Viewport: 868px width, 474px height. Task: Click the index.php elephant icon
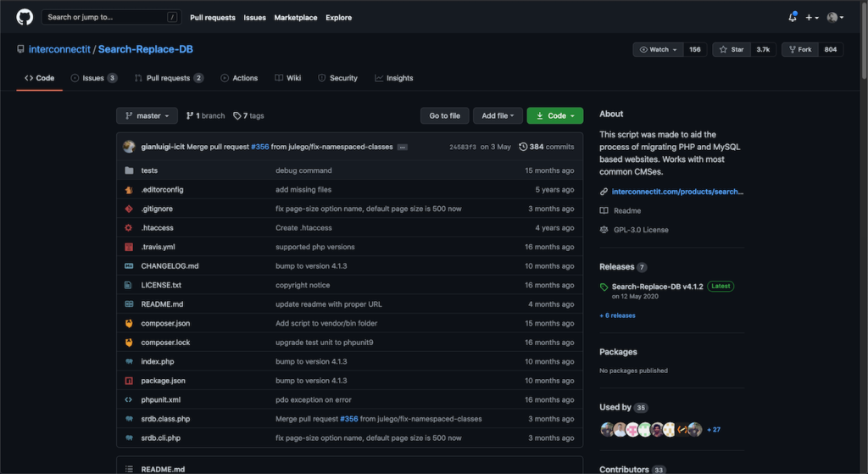tap(129, 361)
